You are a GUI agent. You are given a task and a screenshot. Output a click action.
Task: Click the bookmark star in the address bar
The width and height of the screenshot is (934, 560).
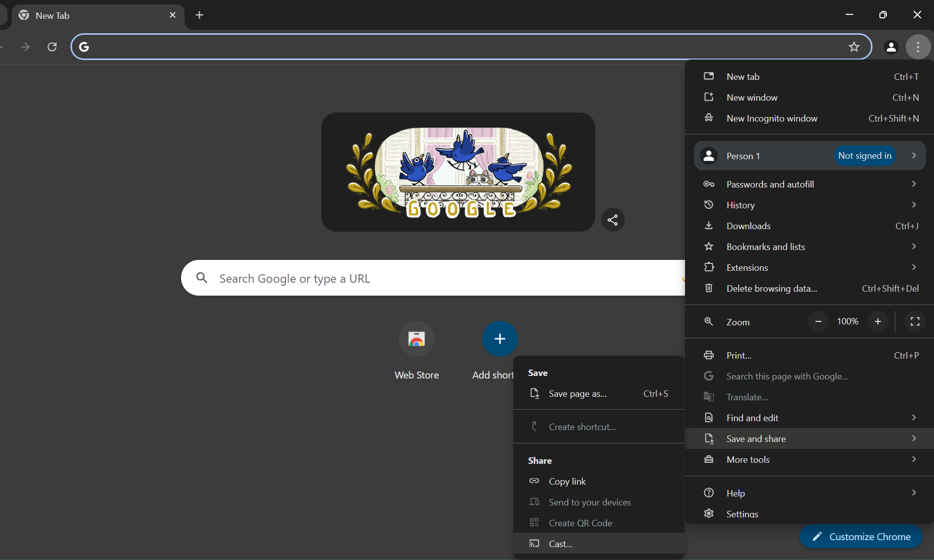click(x=854, y=47)
